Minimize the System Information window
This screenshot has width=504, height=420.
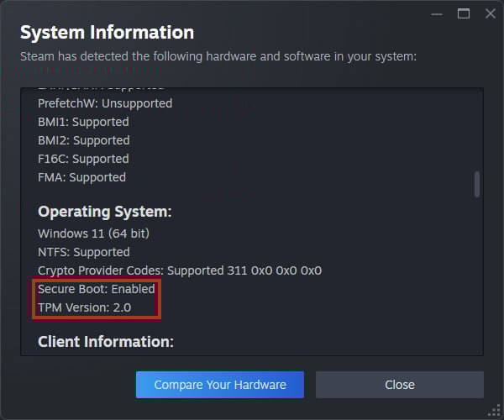click(436, 14)
